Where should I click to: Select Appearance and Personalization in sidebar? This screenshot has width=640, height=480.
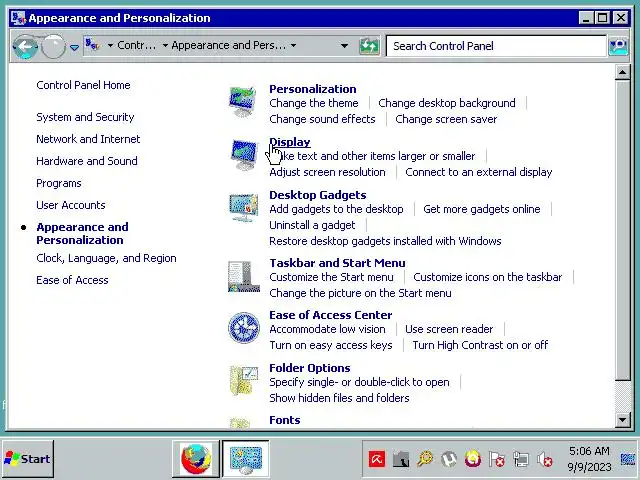(x=82, y=233)
